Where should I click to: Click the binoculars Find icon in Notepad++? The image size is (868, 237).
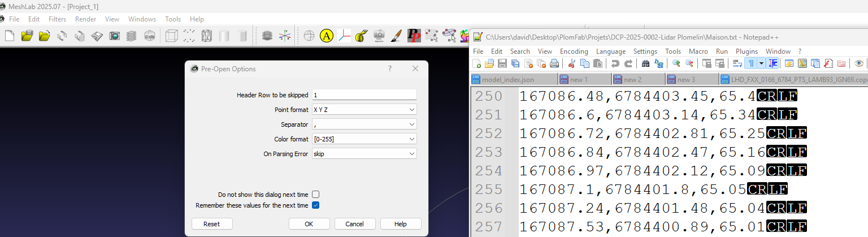coord(645,63)
